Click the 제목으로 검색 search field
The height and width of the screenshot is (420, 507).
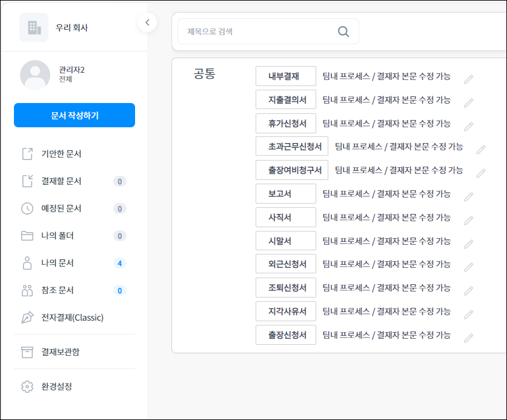[268, 32]
